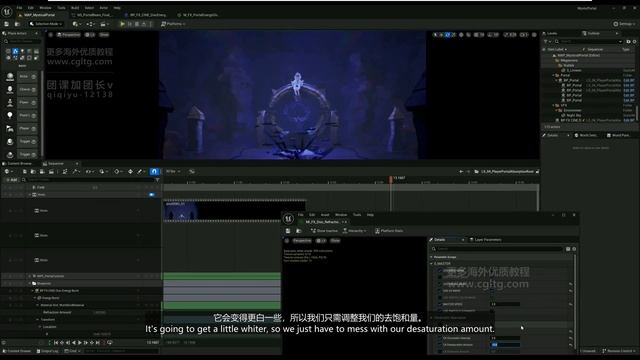Toggle the camera cuts lock-viewport icon
The width and height of the screenshot is (640, 360).
point(152,195)
